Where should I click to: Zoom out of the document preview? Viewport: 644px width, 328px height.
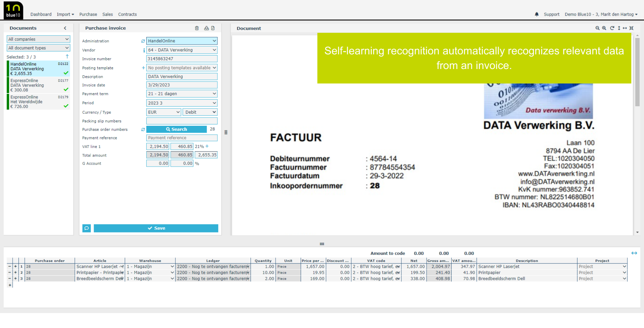coord(597,28)
